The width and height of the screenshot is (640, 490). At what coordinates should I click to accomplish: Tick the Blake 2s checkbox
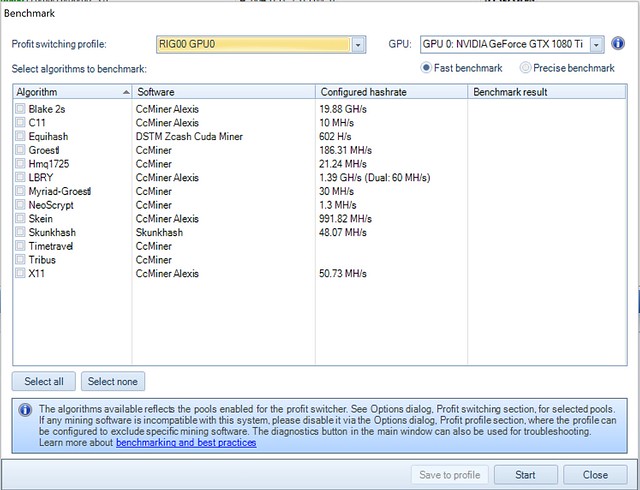tap(20, 109)
